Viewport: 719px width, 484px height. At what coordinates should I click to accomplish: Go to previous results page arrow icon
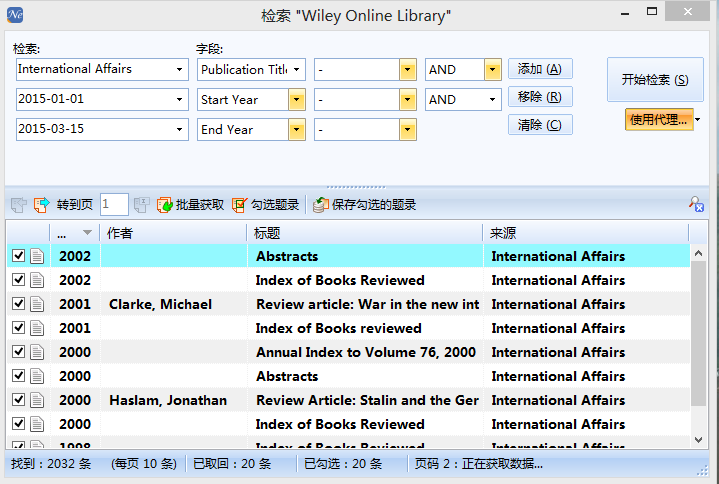tap(19, 205)
